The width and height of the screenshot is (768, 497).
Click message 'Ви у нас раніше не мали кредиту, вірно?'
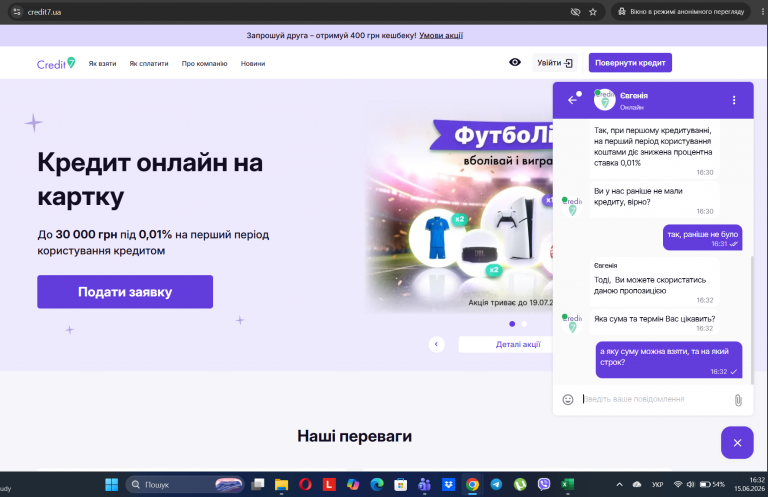[x=654, y=201]
